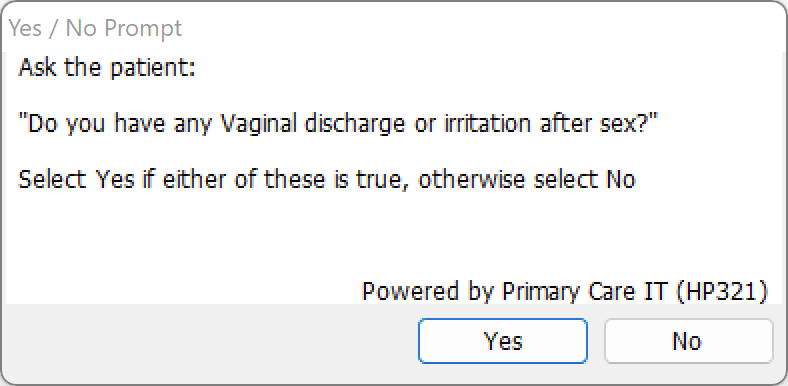
Task: Select the 'Yes / No Prompt' title text
Action: (95, 29)
